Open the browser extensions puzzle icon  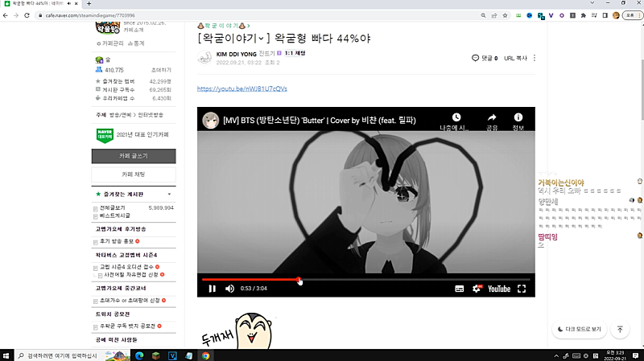point(583,15)
